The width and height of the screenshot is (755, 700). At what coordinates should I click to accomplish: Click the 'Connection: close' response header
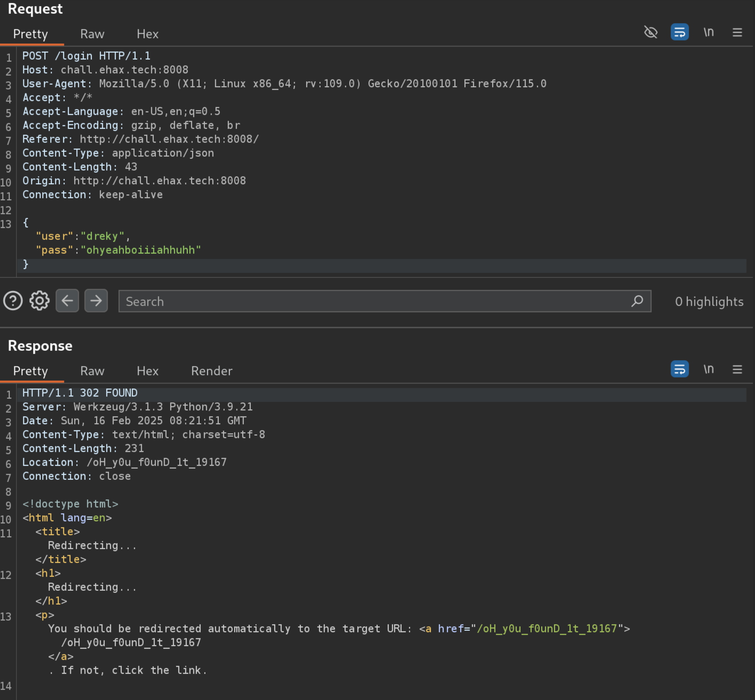pyautogui.click(x=76, y=476)
